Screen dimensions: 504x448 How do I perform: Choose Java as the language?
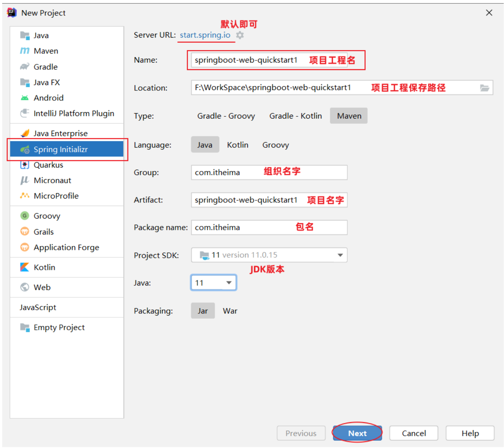point(205,145)
